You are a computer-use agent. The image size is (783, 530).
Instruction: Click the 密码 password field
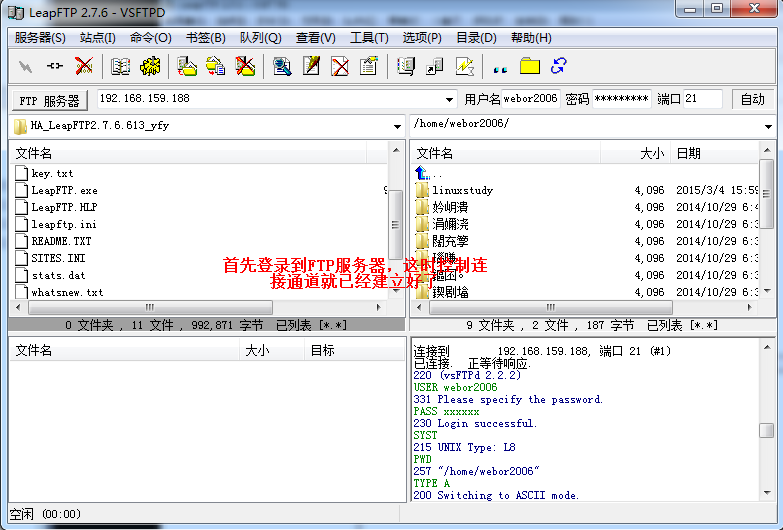point(621,99)
